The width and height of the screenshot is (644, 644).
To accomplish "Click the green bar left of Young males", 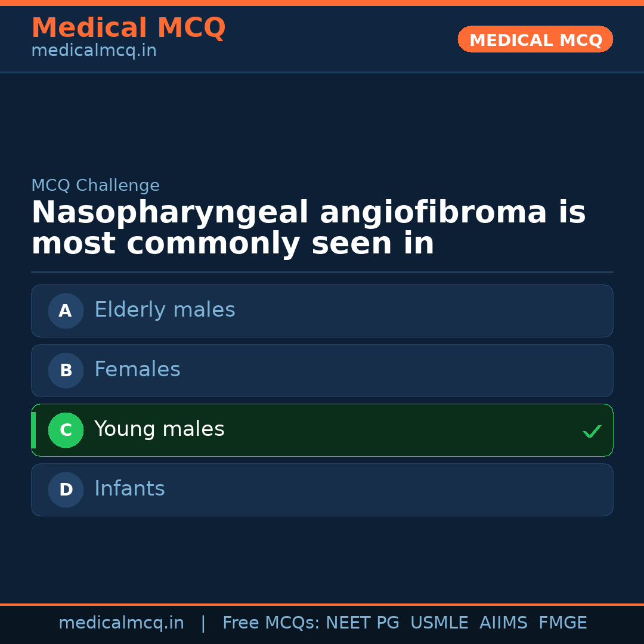I will click(x=33, y=430).
